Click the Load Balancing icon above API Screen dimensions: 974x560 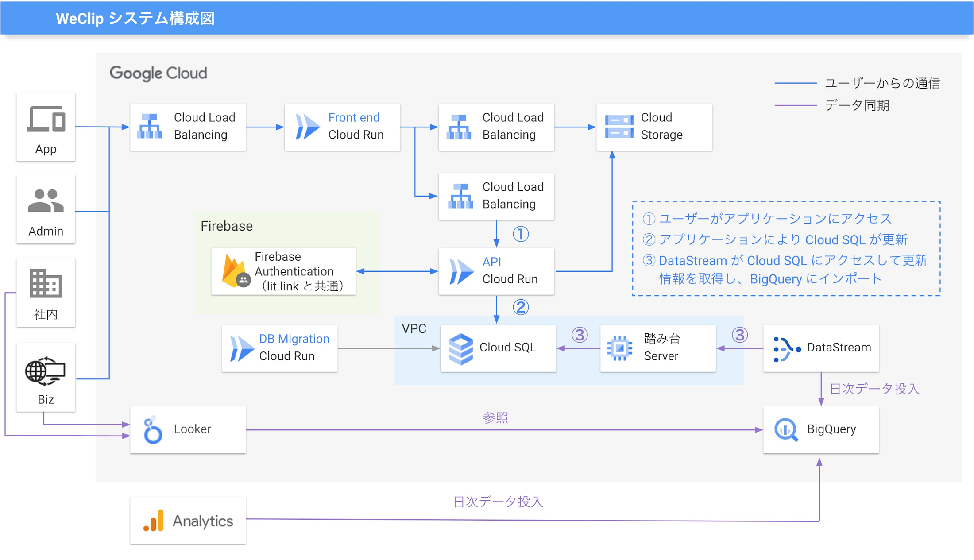pyautogui.click(x=460, y=196)
